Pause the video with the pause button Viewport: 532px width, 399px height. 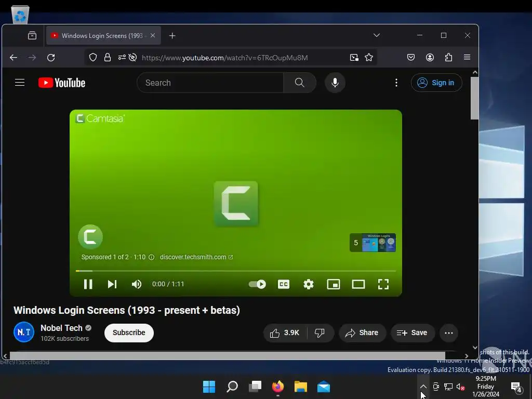(x=88, y=284)
